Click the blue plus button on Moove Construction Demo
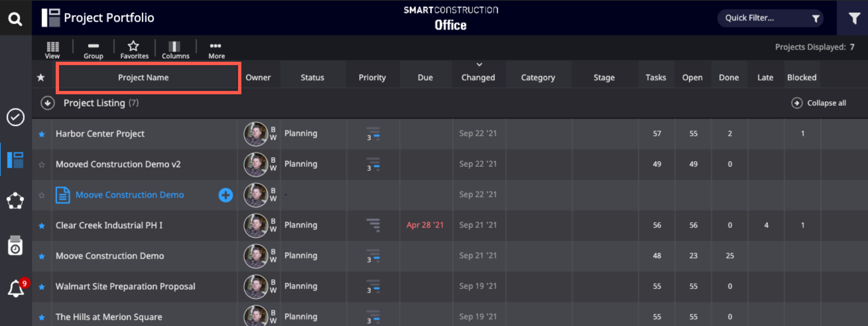 [225, 195]
